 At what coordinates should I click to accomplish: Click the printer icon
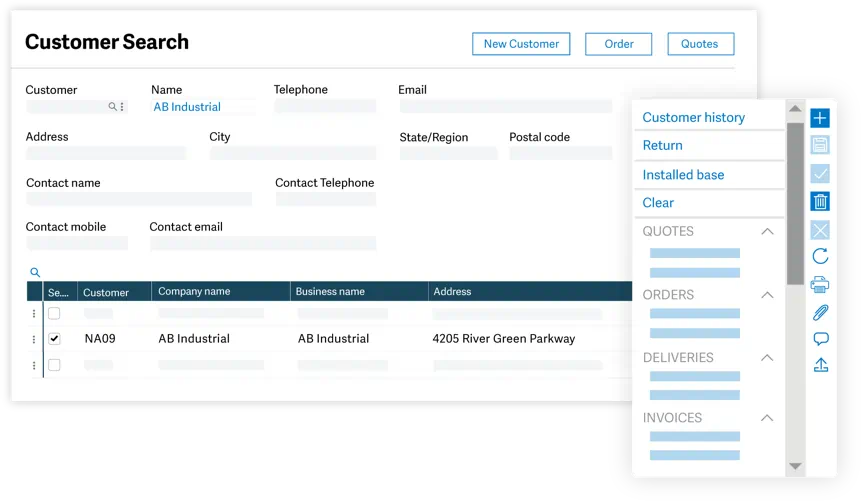[820, 284]
